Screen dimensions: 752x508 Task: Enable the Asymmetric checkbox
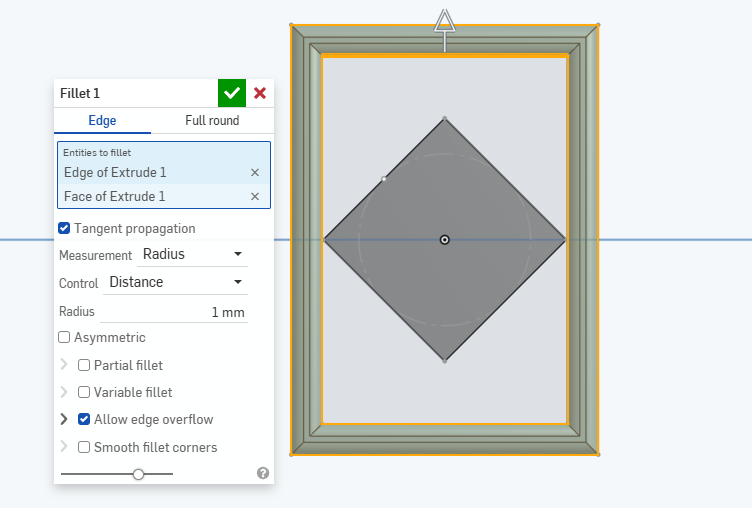point(65,338)
